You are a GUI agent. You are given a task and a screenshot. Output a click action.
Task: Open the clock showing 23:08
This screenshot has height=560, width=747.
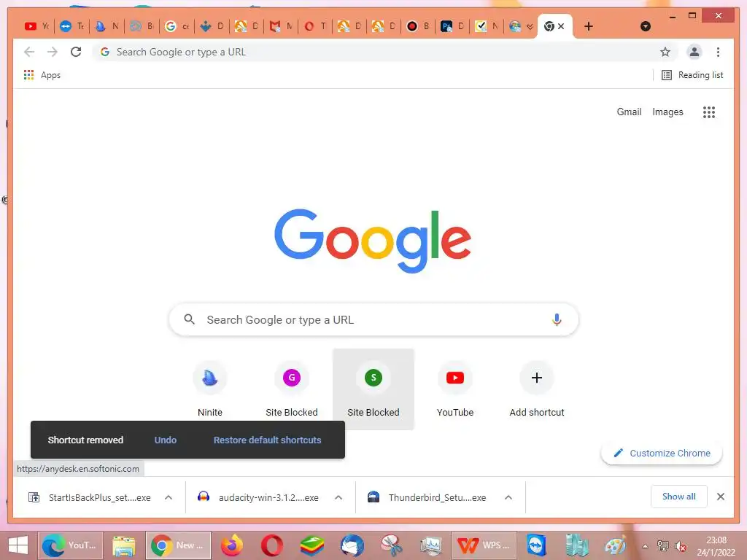(716, 546)
